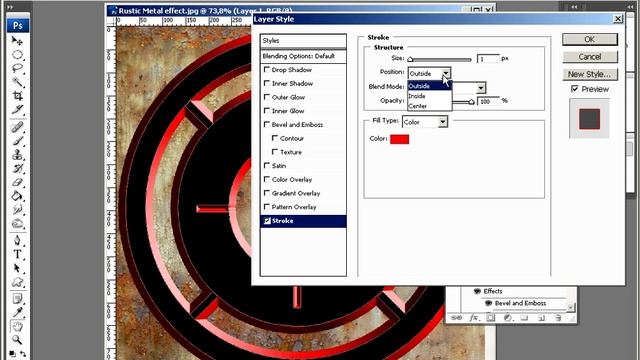Create new adjustment layer from Layers panel

(508, 318)
